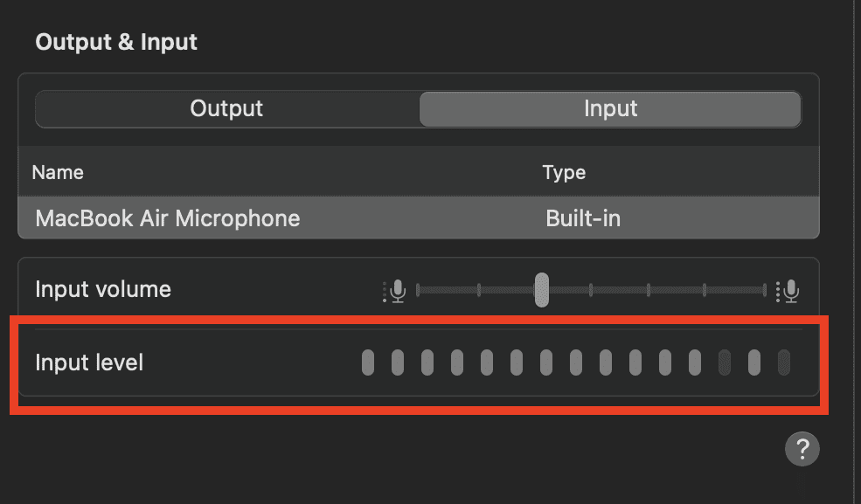Viewport: 861px width, 504px height.
Task: Click the Input volume slider thumb
Action: [x=542, y=290]
